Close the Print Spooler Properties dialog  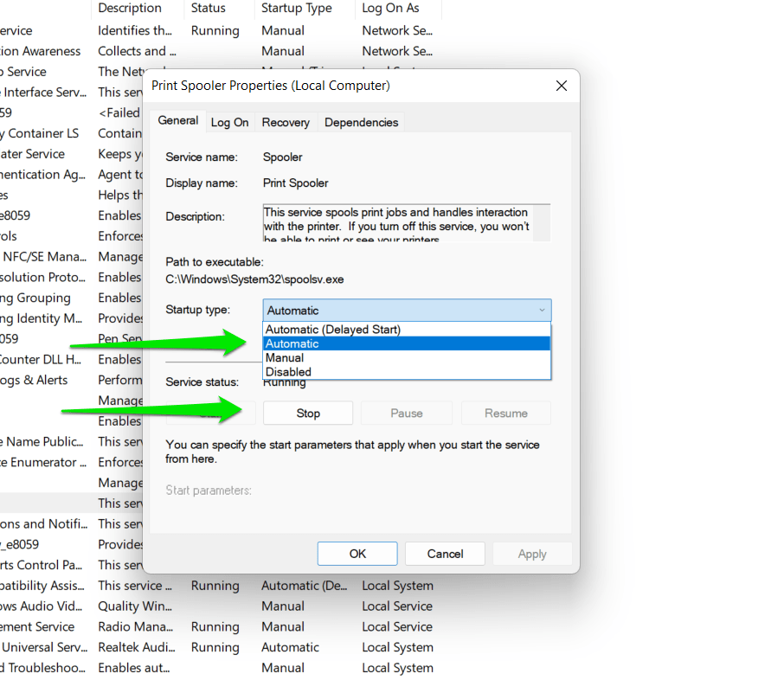561,86
